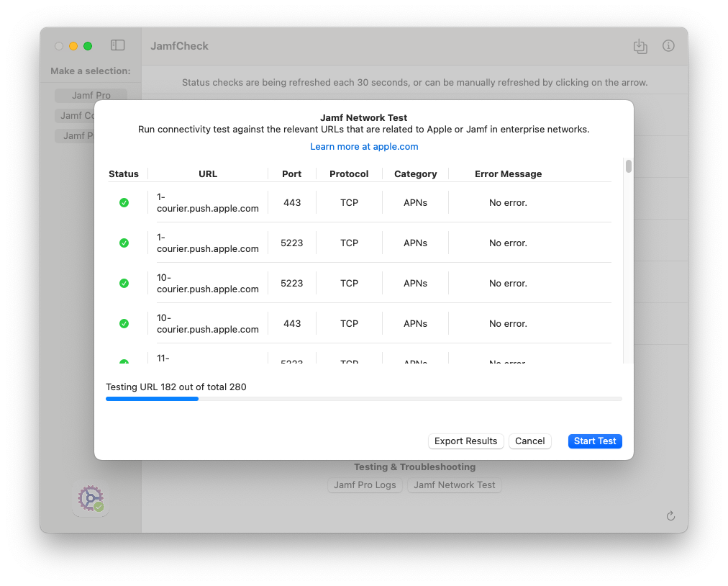Click the Category column header

point(416,173)
